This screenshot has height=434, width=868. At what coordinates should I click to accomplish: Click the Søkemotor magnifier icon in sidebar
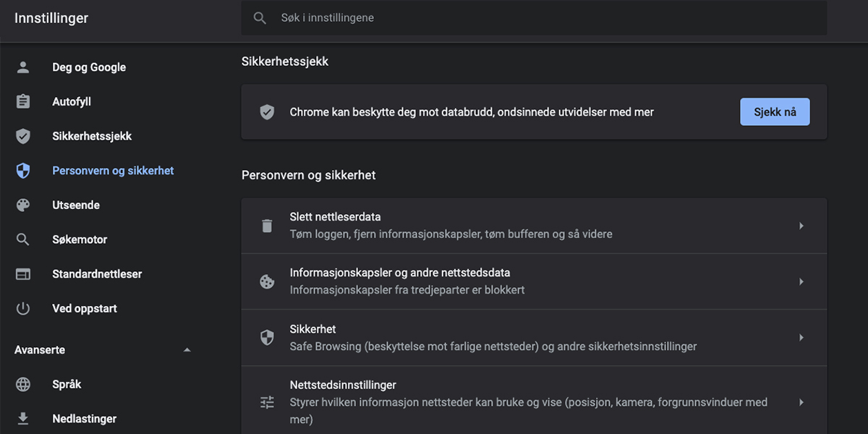[23, 239]
